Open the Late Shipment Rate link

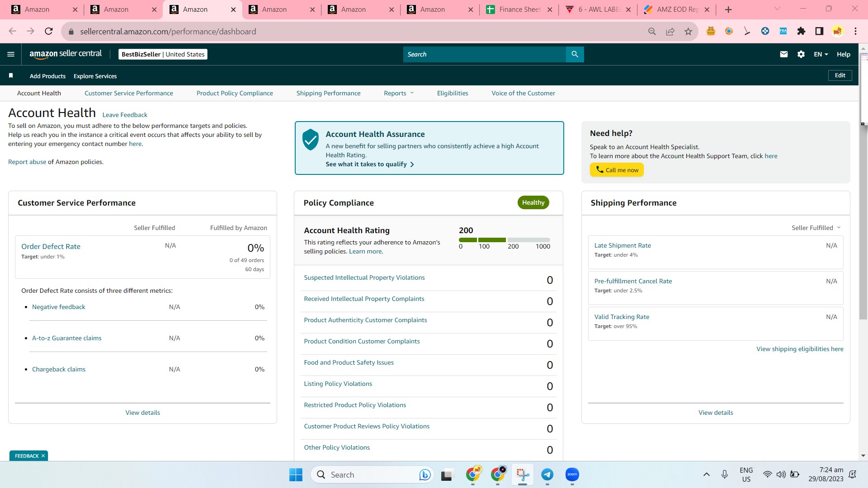pos(623,245)
